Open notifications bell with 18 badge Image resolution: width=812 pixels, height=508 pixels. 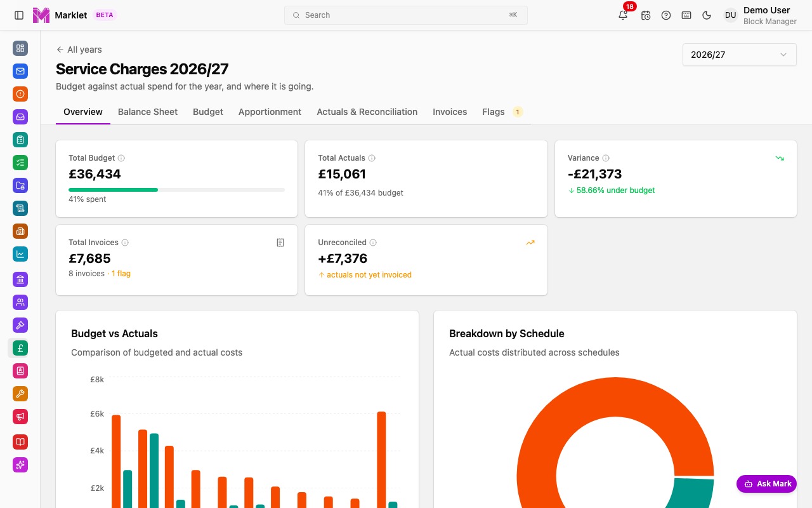coord(624,15)
